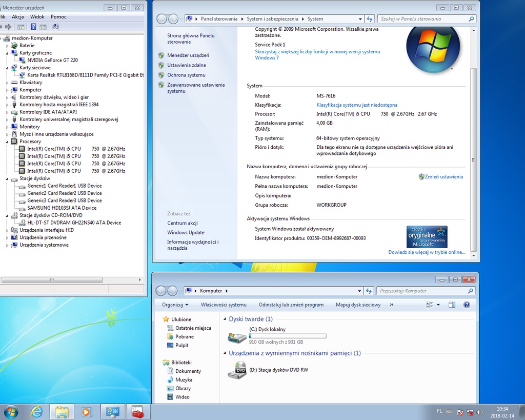The width and height of the screenshot is (525, 420).
Task: Click the System window vertical scrollbar
Action: coord(473,159)
